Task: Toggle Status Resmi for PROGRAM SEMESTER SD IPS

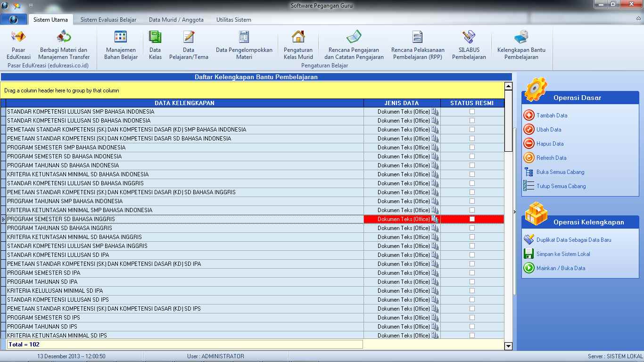Action: pos(472,318)
